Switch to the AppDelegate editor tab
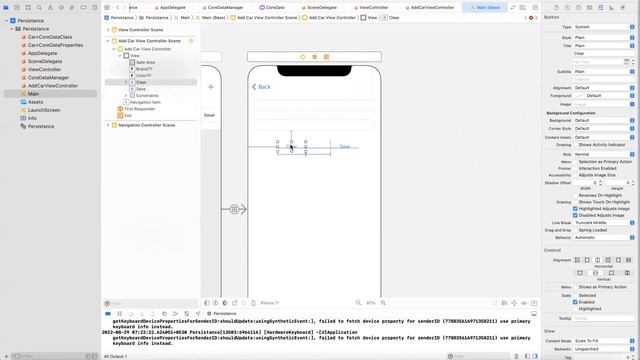The width and height of the screenshot is (640, 360). [170, 7]
